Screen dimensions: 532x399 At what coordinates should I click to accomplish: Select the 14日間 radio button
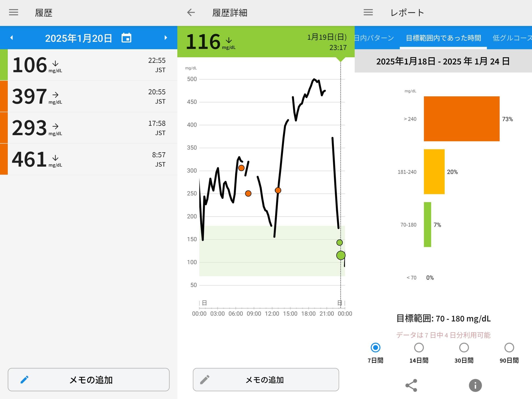(x=419, y=347)
